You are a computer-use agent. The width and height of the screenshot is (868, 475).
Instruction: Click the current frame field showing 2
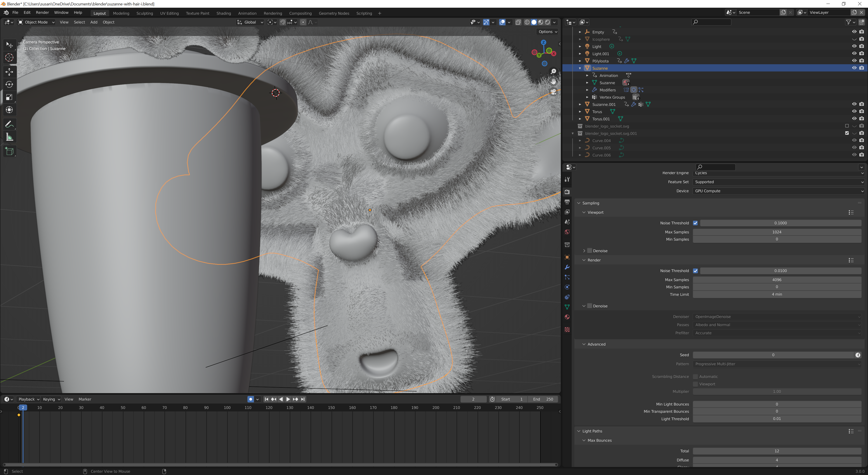coord(473,399)
